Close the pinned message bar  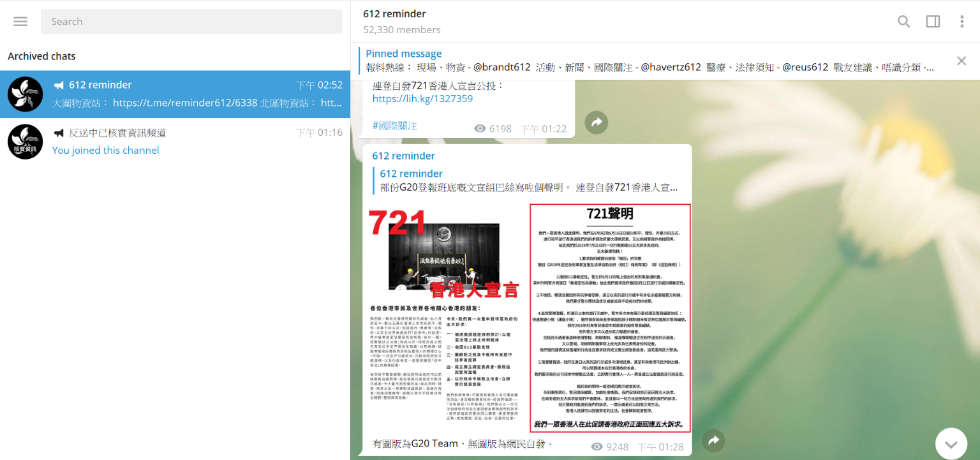(x=961, y=61)
